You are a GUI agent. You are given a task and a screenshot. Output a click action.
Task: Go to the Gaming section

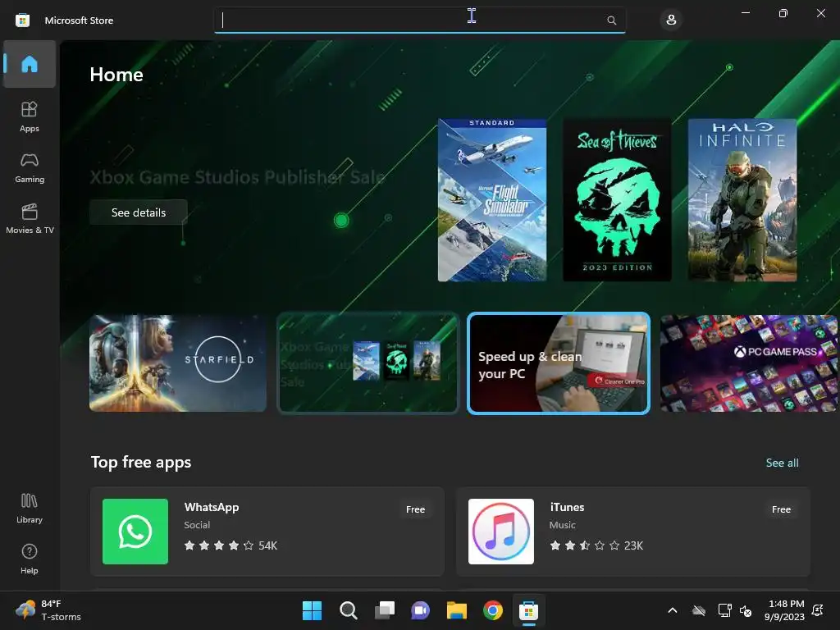30,167
